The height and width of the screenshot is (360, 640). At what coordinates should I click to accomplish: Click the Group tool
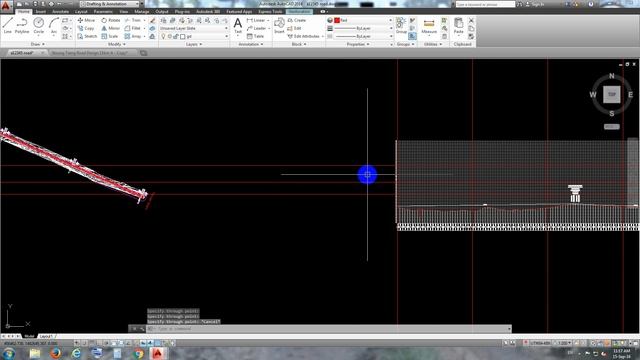(401, 25)
